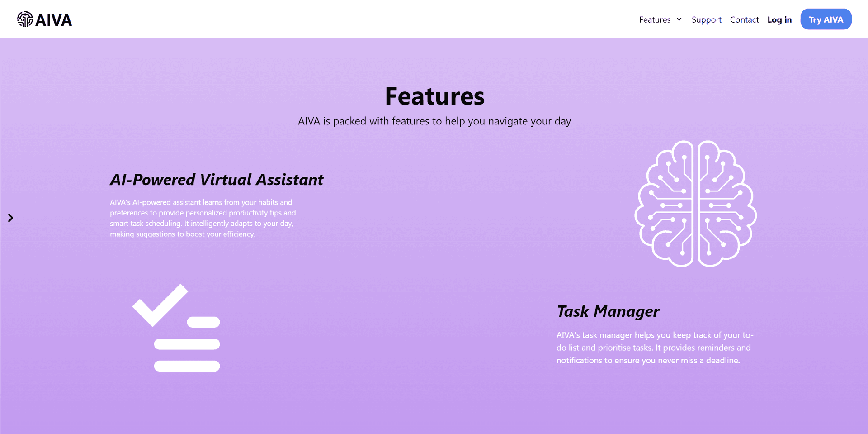868x434 pixels.
Task: Select the Task Manager heading
Action: pos(608,311)
